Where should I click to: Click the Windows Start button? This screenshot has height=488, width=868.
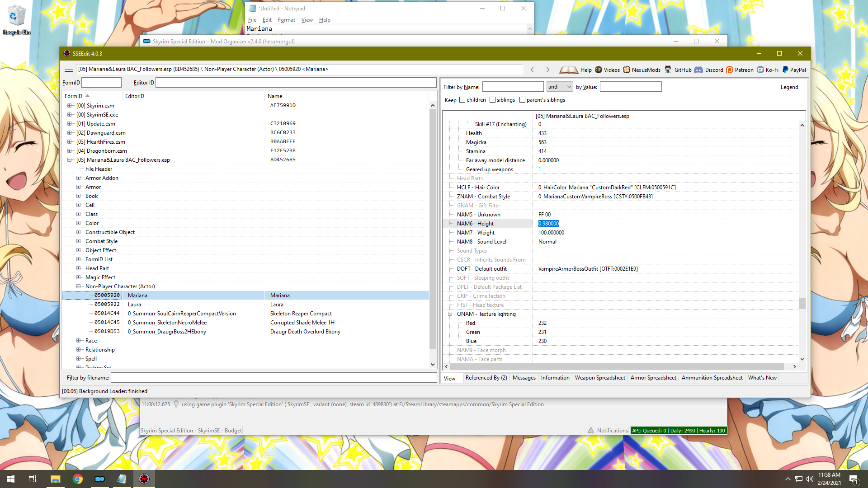(x=11, y=479)
